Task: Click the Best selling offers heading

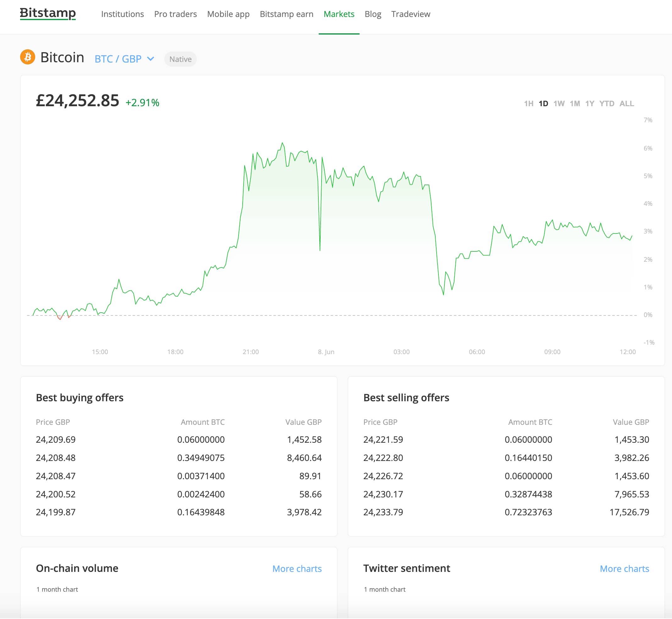Action: click(406, 397)
